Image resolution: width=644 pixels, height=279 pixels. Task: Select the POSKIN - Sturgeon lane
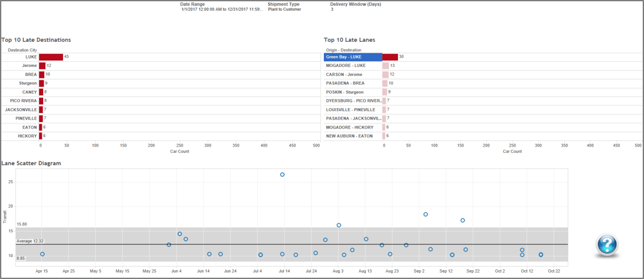345,92
